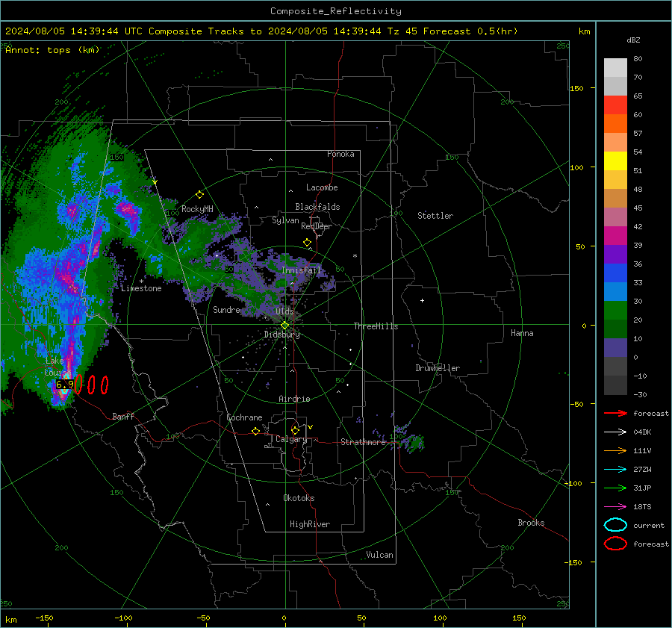Click the cyan current ellipse legend icon

[615, 525]
